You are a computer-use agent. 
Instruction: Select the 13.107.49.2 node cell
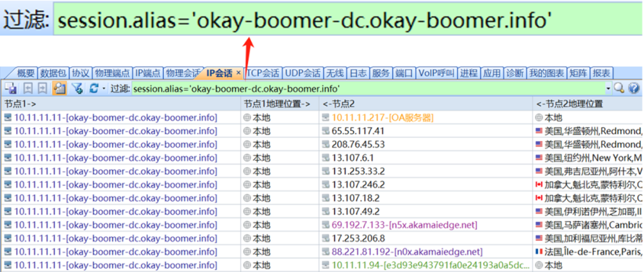point(426,212)
